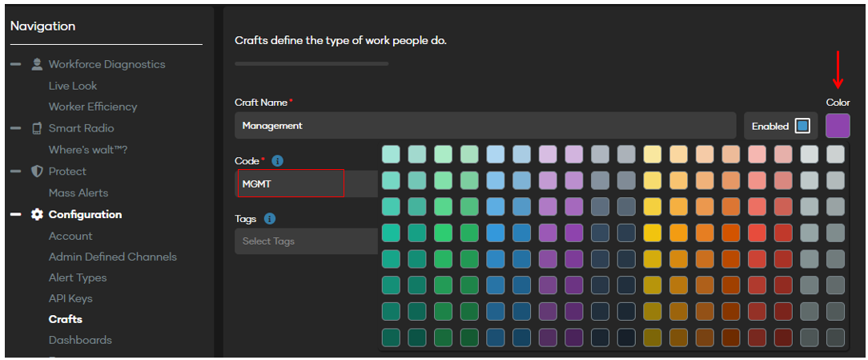Open API Keys in navigation
Screen dimensions: 868x360
[x=70, y=298]
